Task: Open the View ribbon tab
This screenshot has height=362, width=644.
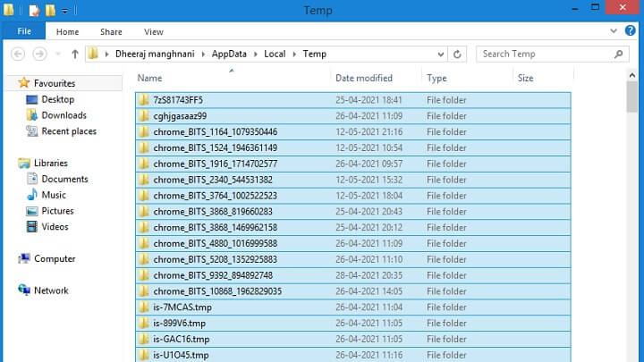Action: [154, 31]
